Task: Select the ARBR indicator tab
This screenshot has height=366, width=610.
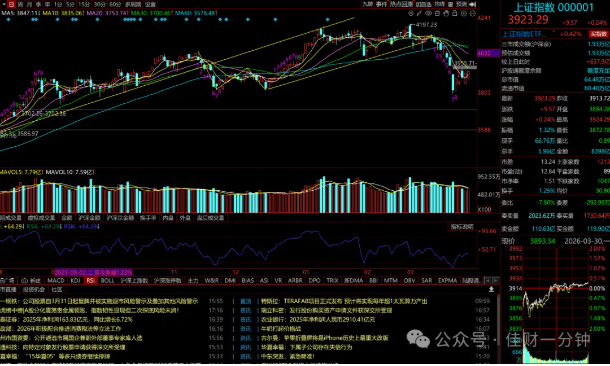Action: tap(295, 280)
